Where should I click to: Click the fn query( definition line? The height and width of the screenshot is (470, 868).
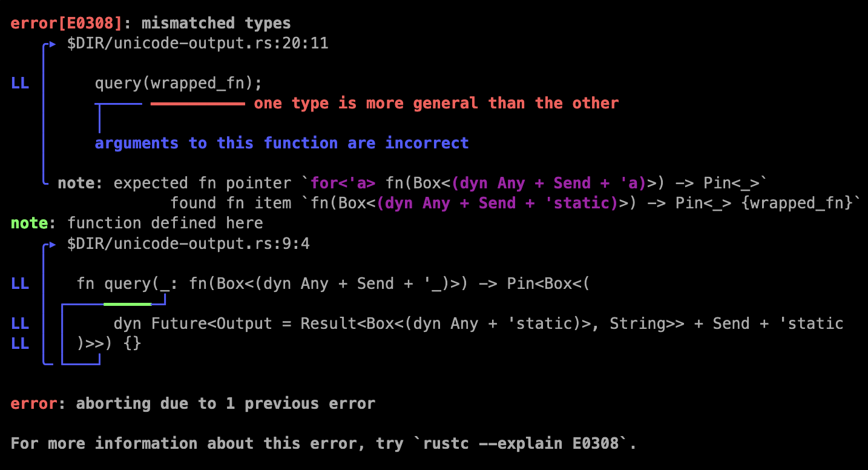click(x=333, y=283)
